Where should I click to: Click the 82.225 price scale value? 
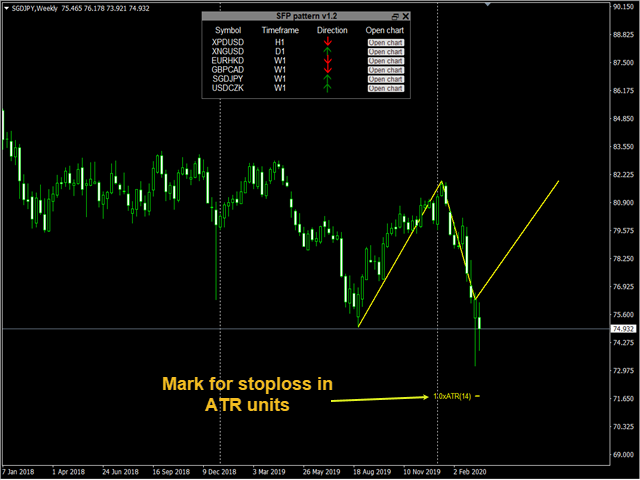tap(624, 175)
